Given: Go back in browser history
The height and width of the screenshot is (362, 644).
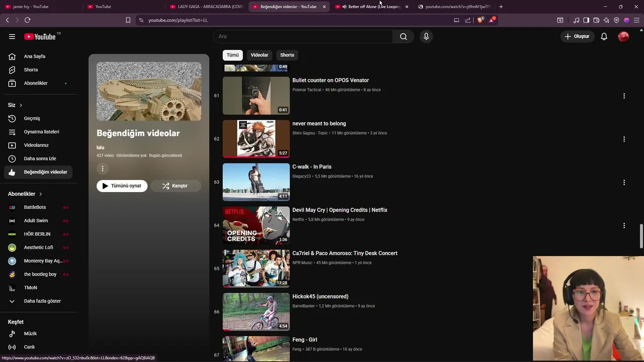Looking at the screenshot, I should pyautogui.click(x=7, y=20).
